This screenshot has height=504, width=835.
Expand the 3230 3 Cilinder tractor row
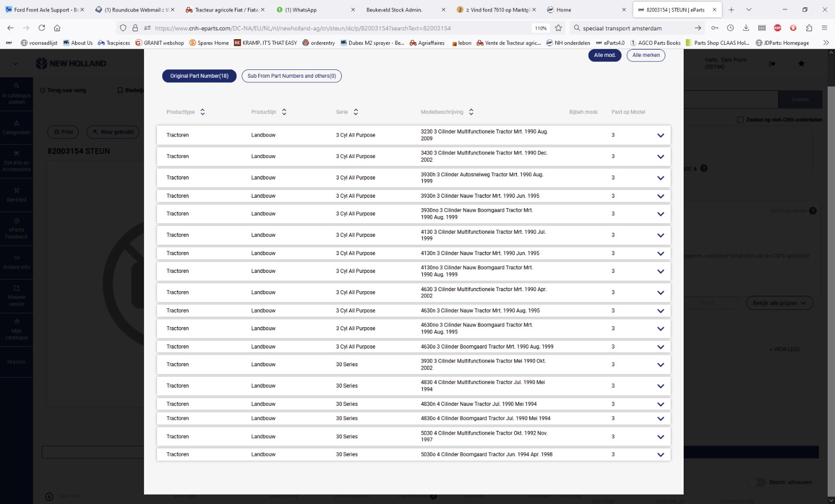[660, 136]
